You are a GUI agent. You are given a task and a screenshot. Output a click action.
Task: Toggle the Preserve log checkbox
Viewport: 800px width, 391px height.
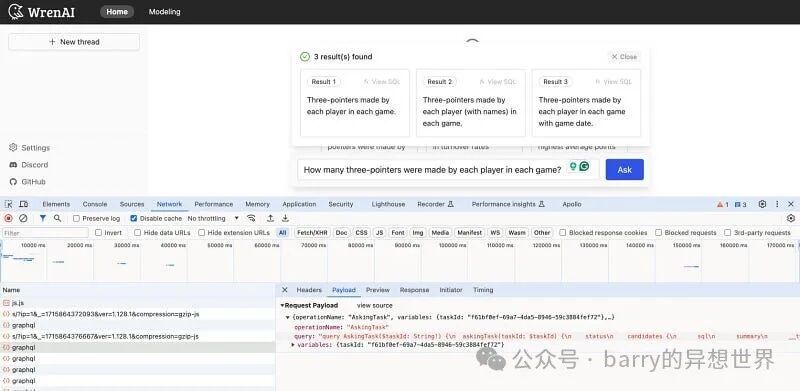tap(77, 218)
